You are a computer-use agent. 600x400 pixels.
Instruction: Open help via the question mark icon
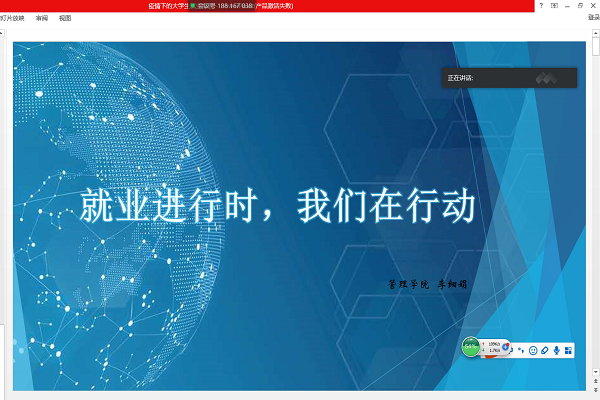click(541, 6)
